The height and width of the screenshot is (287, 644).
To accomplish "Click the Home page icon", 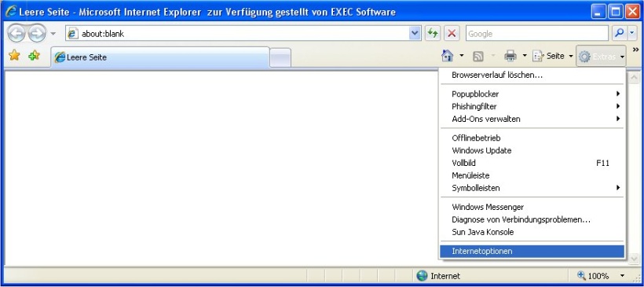I will [448, 56].
